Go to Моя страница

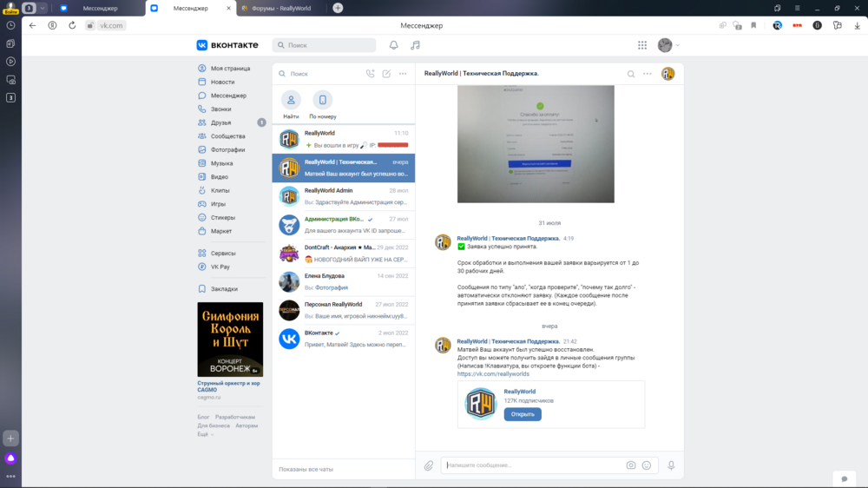(230, 68)
